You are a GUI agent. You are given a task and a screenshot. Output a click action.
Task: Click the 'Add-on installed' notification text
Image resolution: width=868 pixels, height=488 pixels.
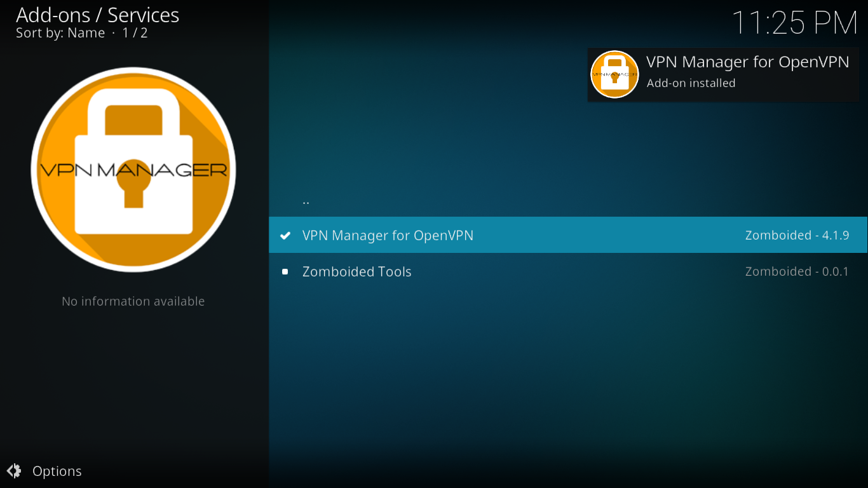[691, 83]
